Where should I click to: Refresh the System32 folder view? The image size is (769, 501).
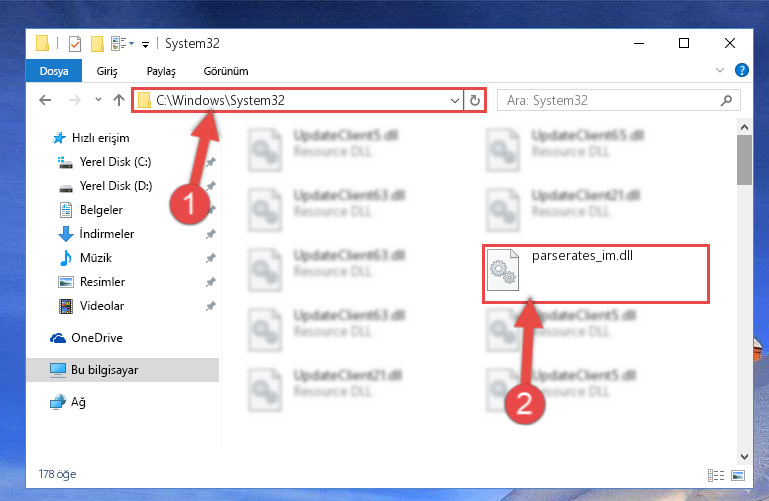coord(475,100)
